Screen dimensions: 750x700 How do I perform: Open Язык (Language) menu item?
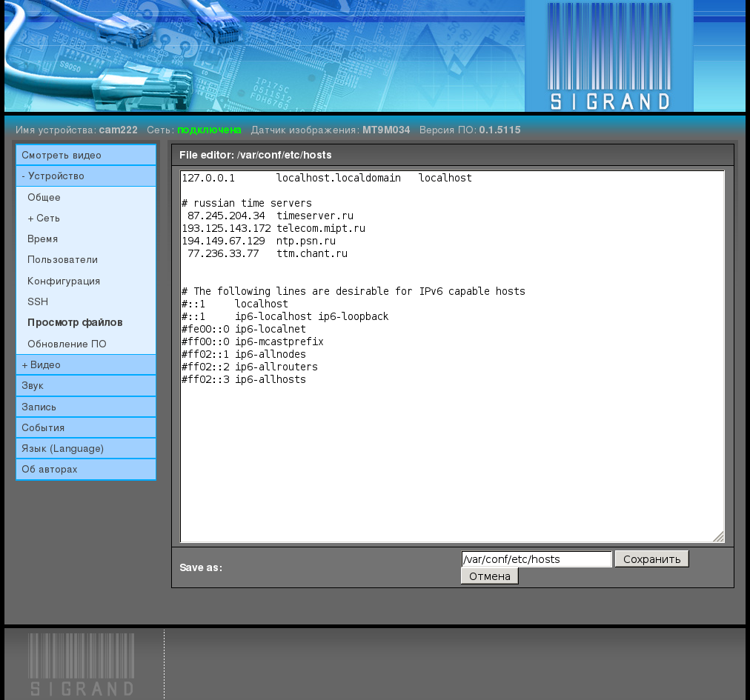click(x=86, y=448)
